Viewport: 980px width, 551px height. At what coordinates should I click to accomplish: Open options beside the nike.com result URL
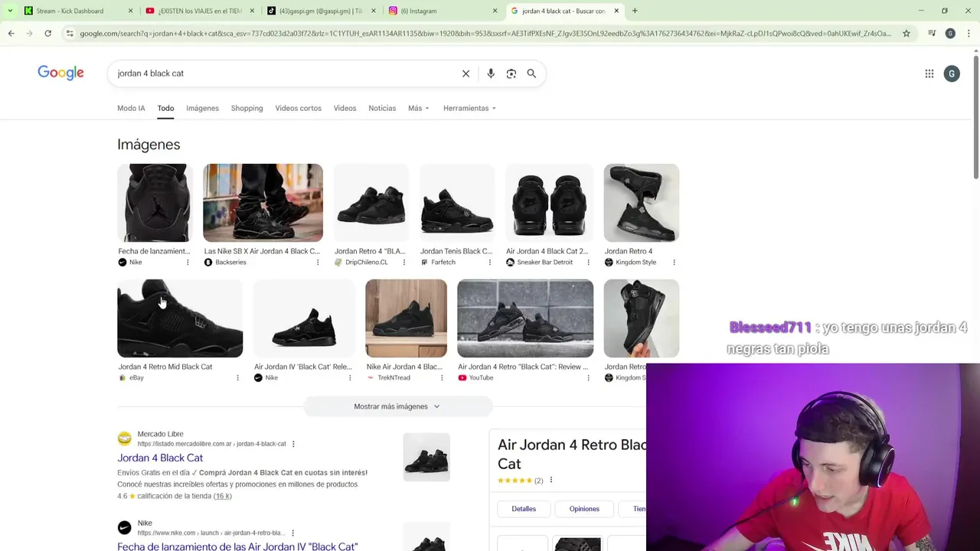[292, 533]
